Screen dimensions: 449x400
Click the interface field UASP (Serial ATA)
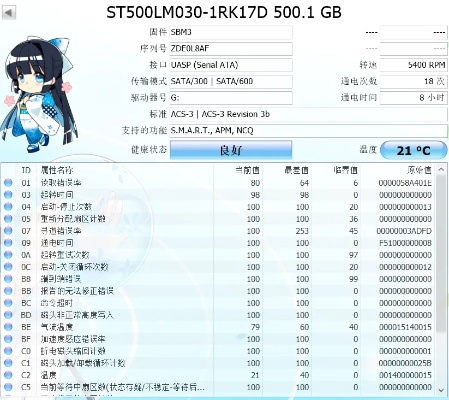(x=231, y=65)
